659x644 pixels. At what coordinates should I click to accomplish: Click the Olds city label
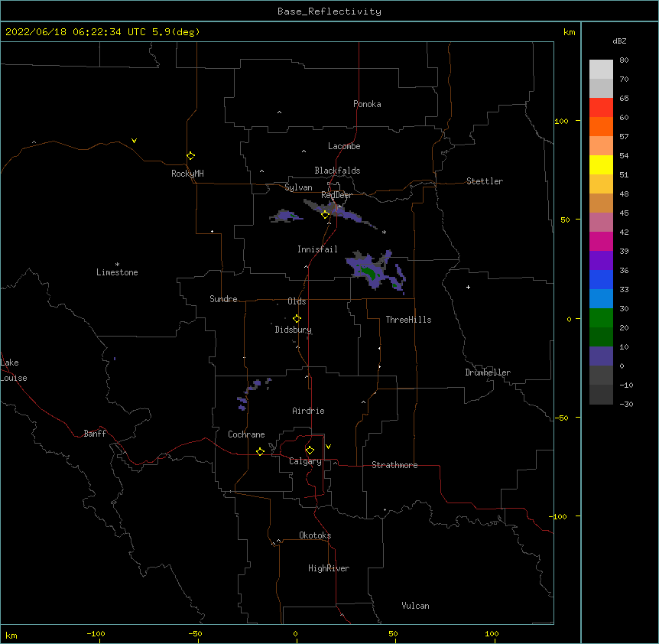coord(297,301)
